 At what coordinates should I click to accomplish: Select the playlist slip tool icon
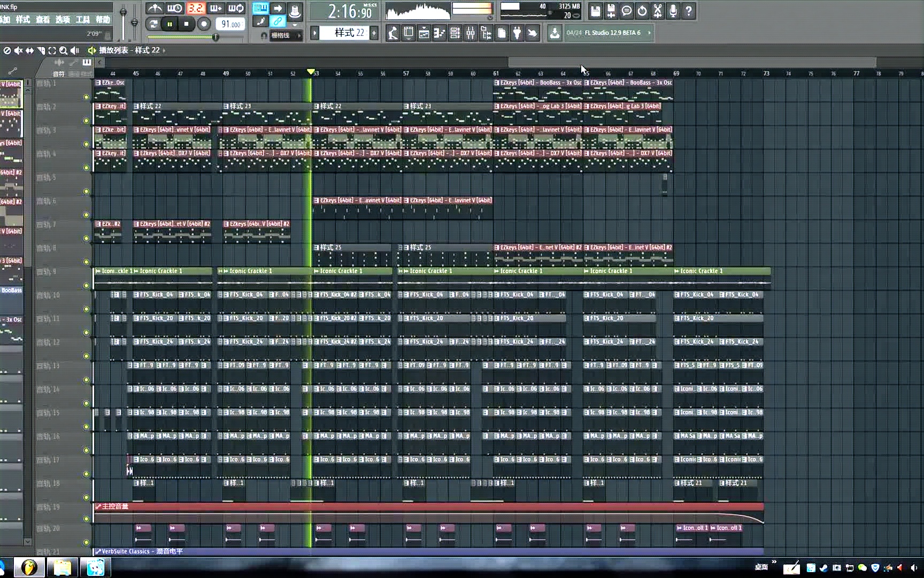click(x=29, y=50)
